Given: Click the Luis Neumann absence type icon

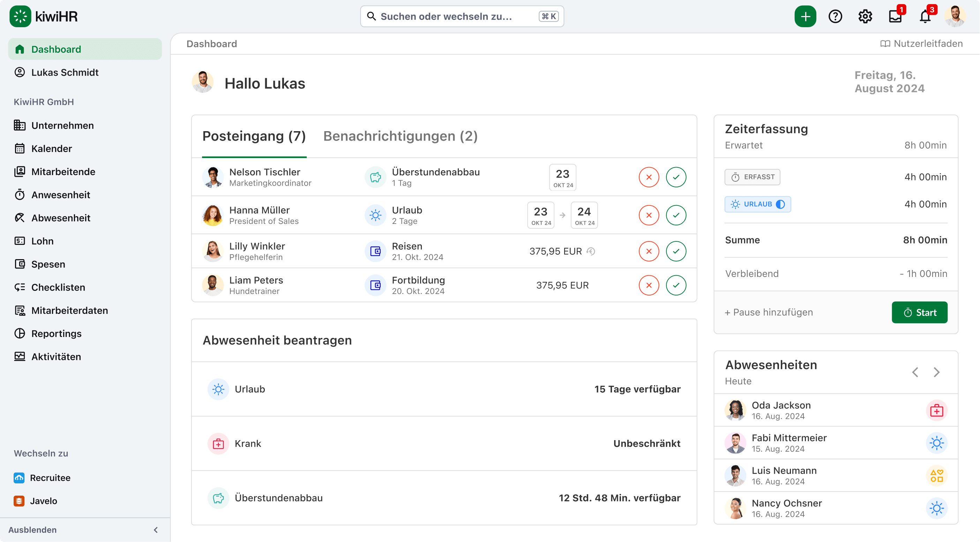Looking at the screenshot, I should tap(936, 475).
